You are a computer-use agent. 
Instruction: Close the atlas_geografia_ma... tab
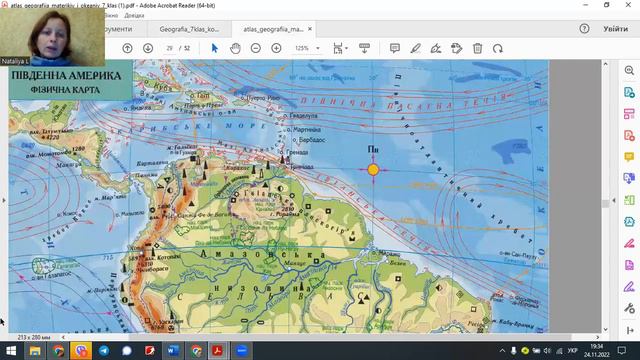click(x=310, y=29)
